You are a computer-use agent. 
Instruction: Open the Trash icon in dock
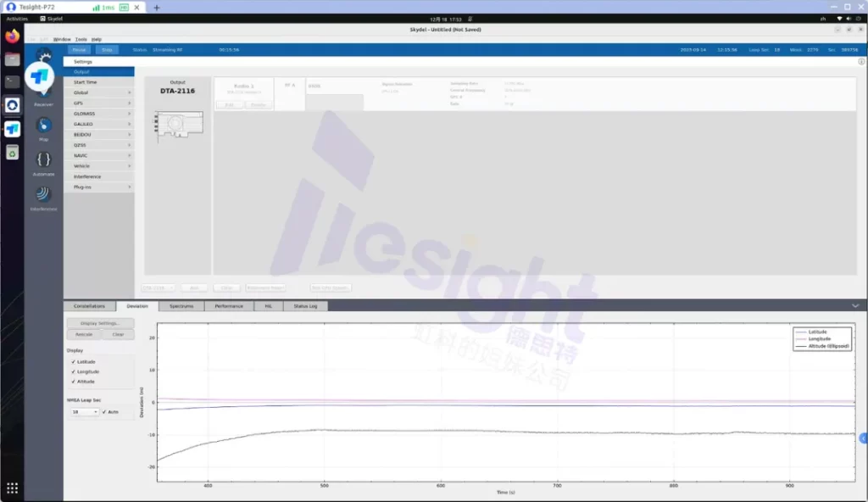(12, 152)
